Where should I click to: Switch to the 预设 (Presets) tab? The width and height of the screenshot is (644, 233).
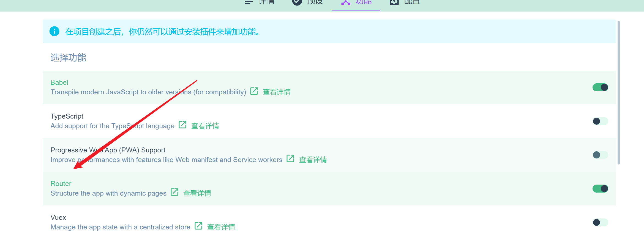click(308, 3)
